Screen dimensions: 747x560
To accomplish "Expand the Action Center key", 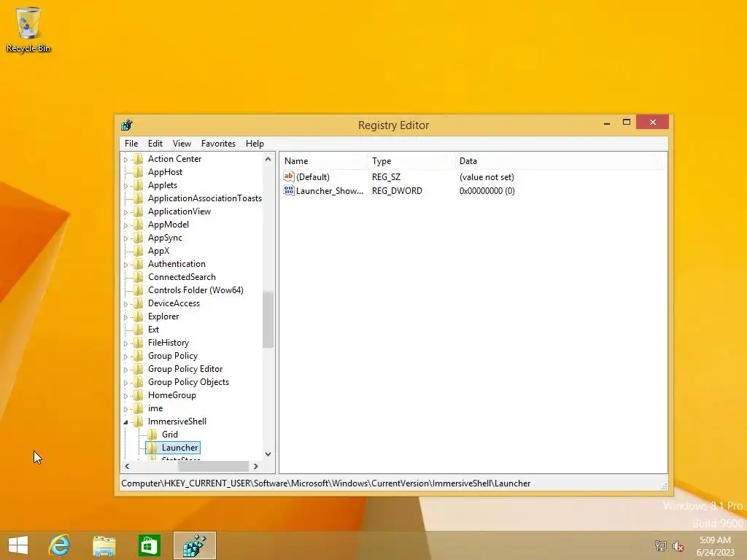I will [125, 160].
